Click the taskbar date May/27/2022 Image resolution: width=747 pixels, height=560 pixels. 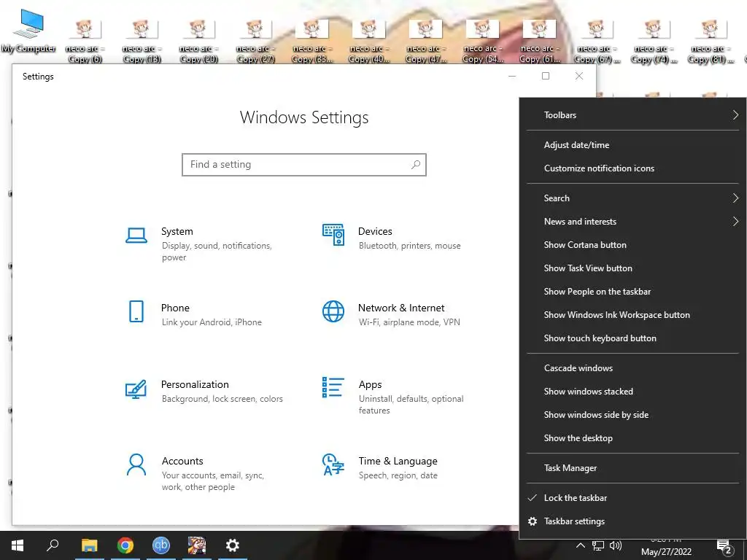coord(666,552)
